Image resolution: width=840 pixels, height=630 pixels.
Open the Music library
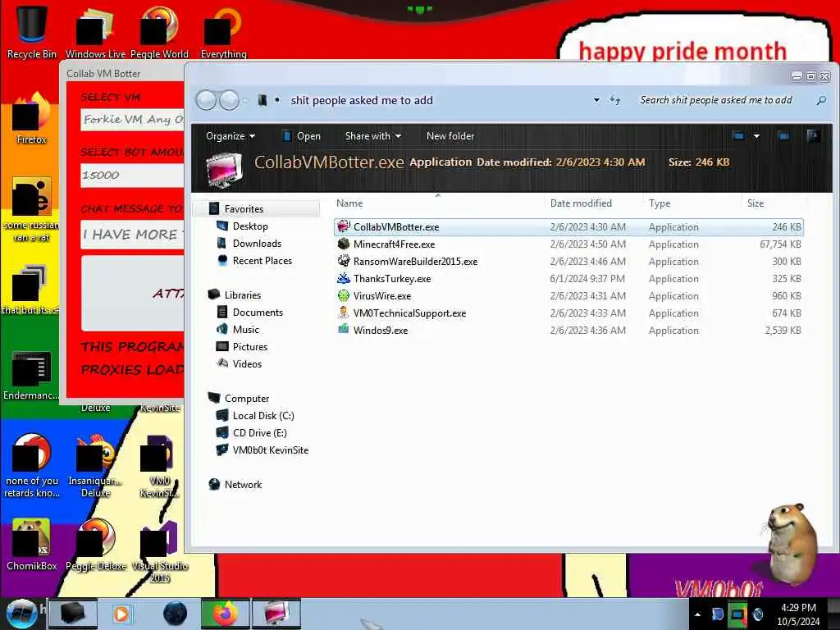click(x=246, y=330)
